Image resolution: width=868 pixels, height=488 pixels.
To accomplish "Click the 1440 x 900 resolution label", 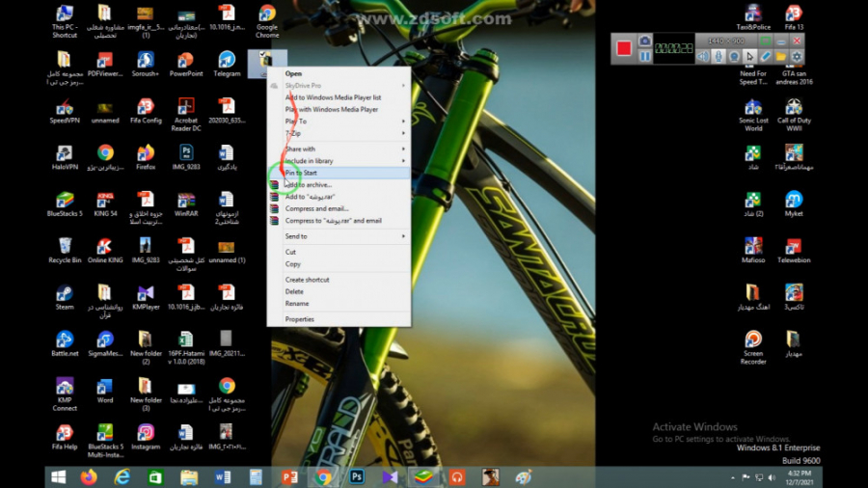I will pos(725,41).
